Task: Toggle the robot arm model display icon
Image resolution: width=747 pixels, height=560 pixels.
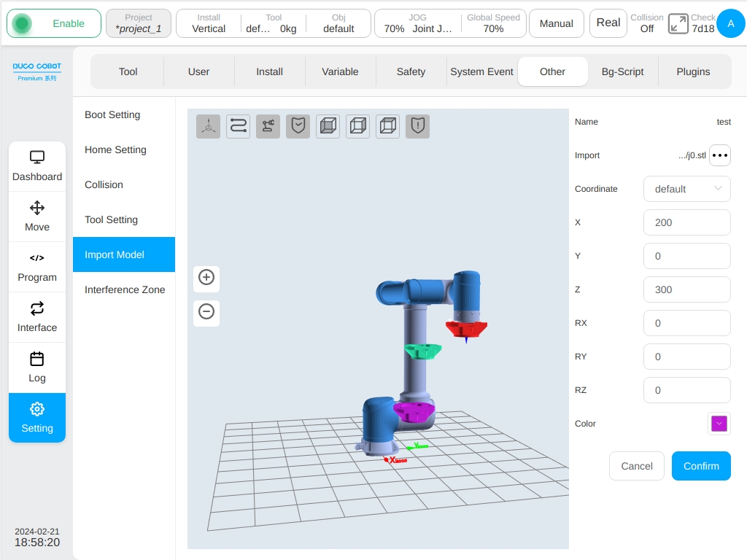Action: pyautogui.click(x=268, y=126)
